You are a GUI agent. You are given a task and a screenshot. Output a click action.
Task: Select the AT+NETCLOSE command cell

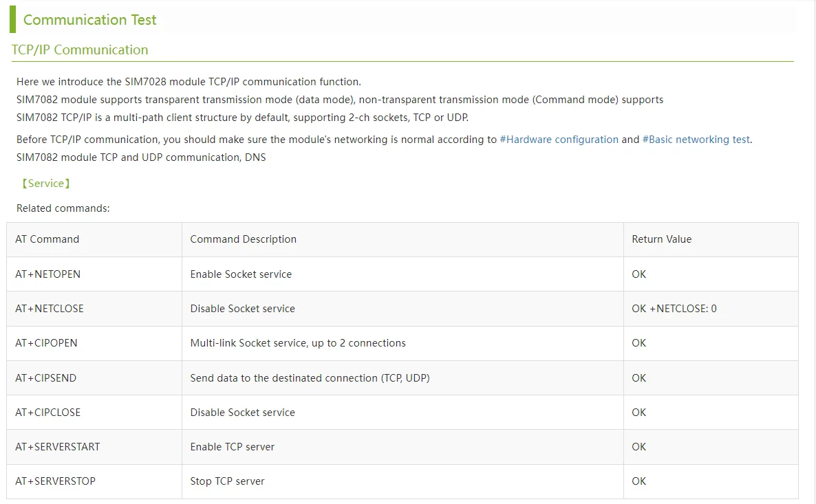click(x=50, y=309)
